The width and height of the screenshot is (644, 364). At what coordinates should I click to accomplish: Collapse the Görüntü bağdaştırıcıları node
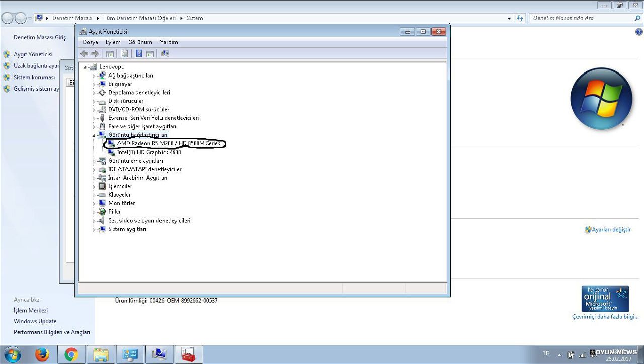(x=94, y=135)
